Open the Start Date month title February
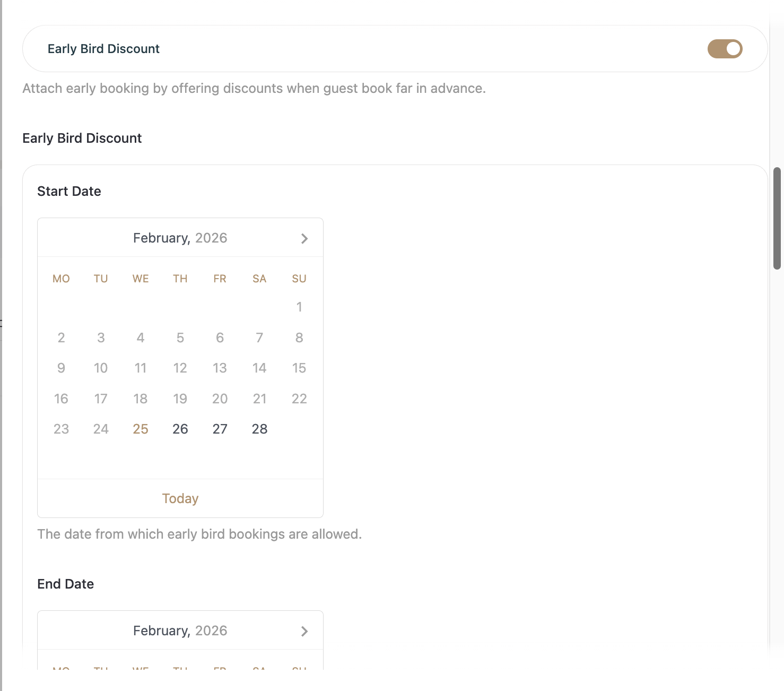This screenshot has width=784, height=691. coord(161,238)
